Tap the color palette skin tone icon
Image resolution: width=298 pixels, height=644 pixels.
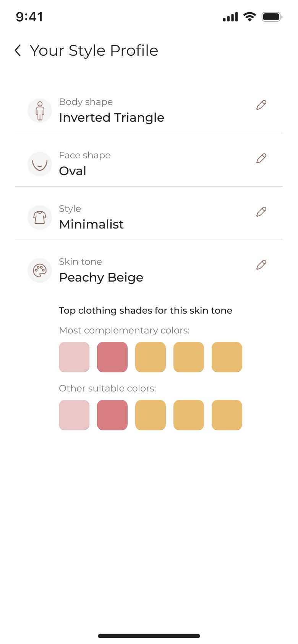(x=40, y=270)
